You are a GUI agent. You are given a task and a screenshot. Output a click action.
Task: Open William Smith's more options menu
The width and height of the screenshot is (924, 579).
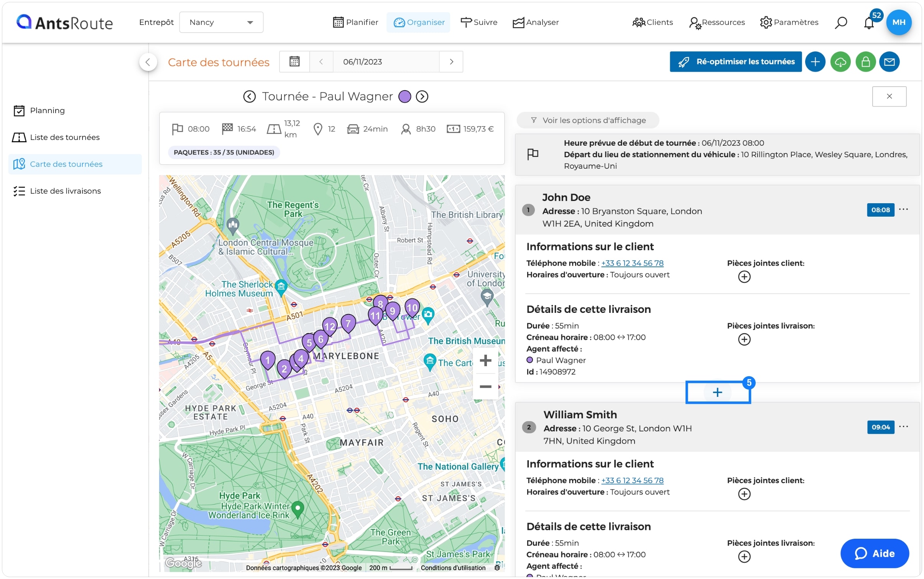click(x=903, y=427)
